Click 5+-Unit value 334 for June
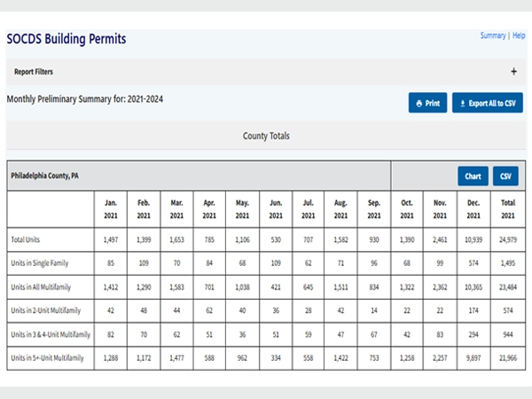532x399 pixels. click(276, 358)
